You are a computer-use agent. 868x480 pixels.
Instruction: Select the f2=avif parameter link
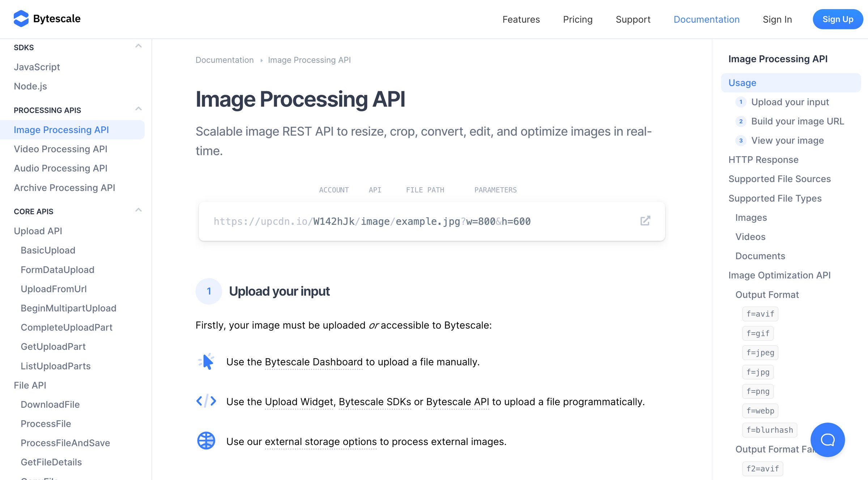[762, 468]
